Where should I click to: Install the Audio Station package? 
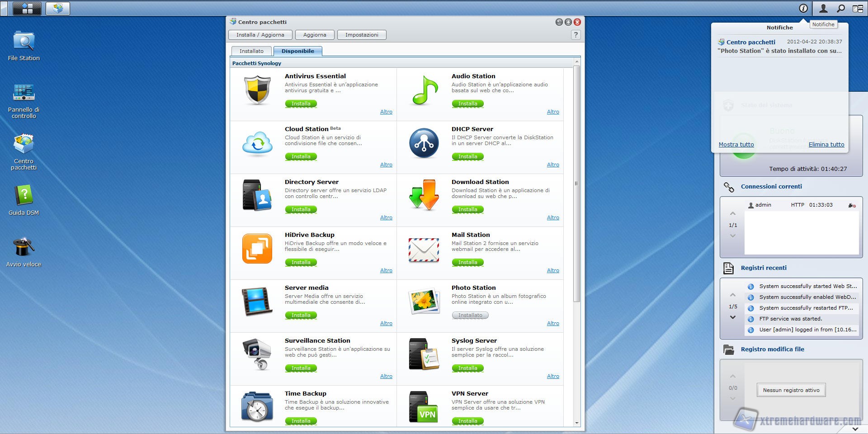click(x=467, y=104)
